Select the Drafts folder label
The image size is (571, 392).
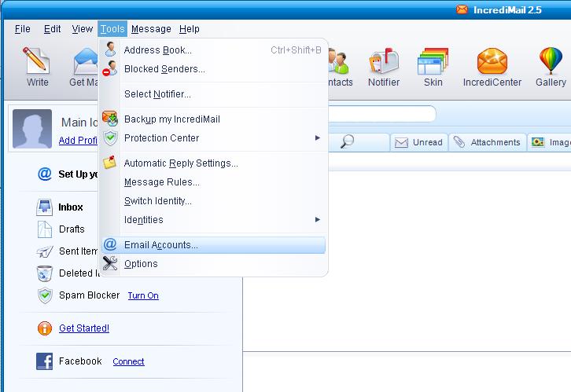pyautogui.click(x=72, y=229)
